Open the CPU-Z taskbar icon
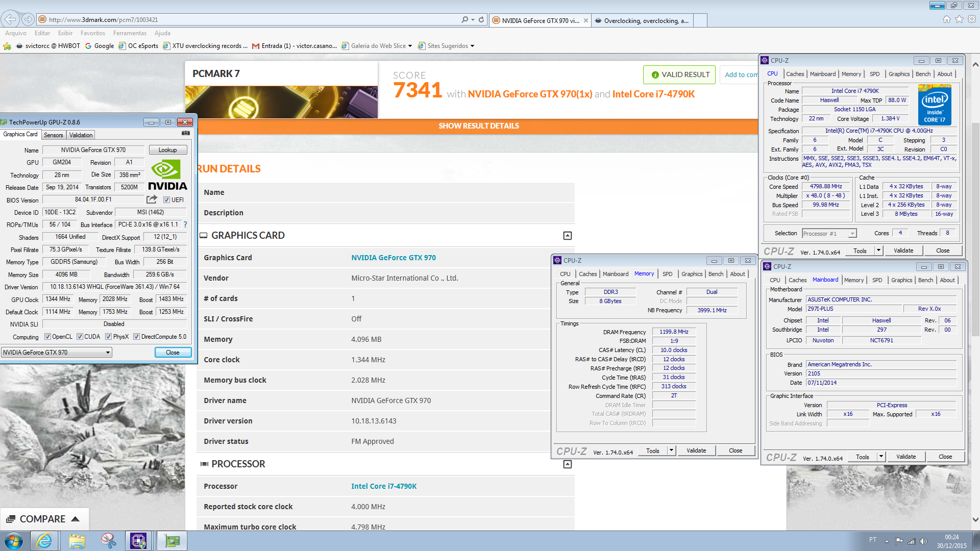980x551 pixels. tap(138, 541)
